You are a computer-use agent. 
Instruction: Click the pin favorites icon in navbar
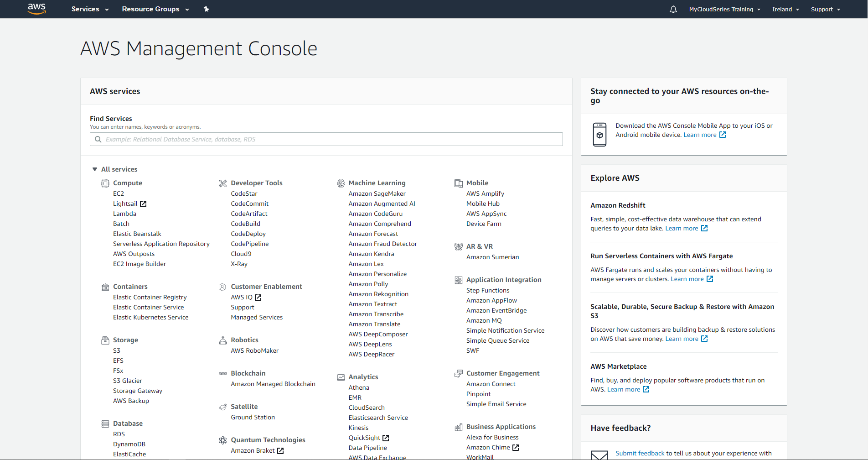pos(206,9)
